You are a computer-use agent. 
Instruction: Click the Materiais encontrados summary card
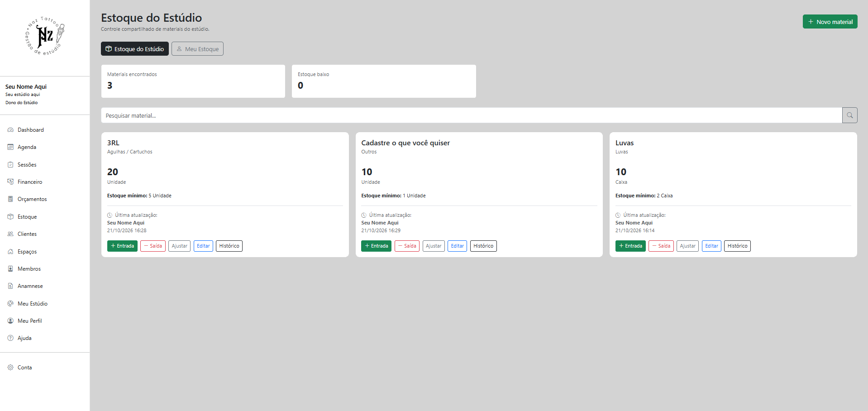(193, 81)
